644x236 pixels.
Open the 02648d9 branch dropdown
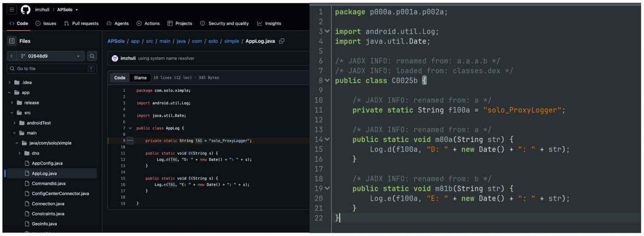(51, 56)
